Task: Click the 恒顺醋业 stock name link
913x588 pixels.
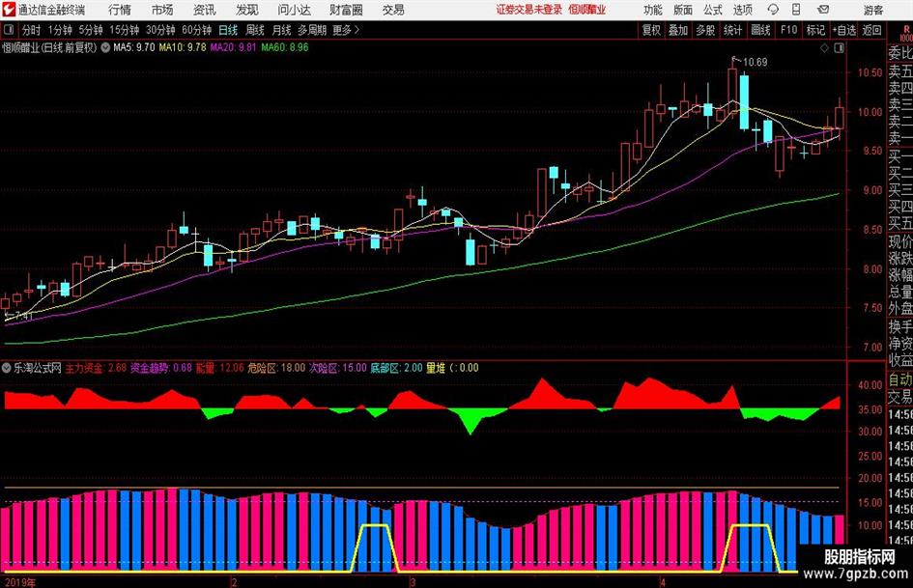Action: point(587,10)
